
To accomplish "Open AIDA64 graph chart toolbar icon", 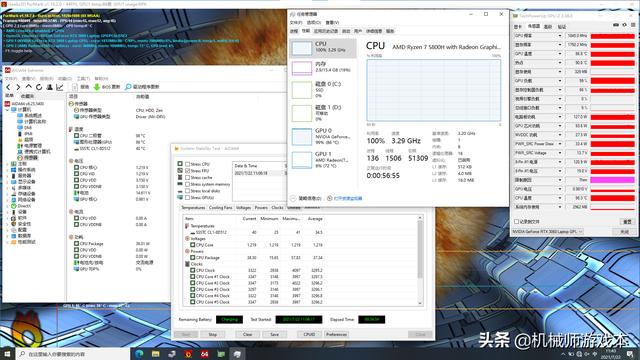I will (x=60, y=87).
